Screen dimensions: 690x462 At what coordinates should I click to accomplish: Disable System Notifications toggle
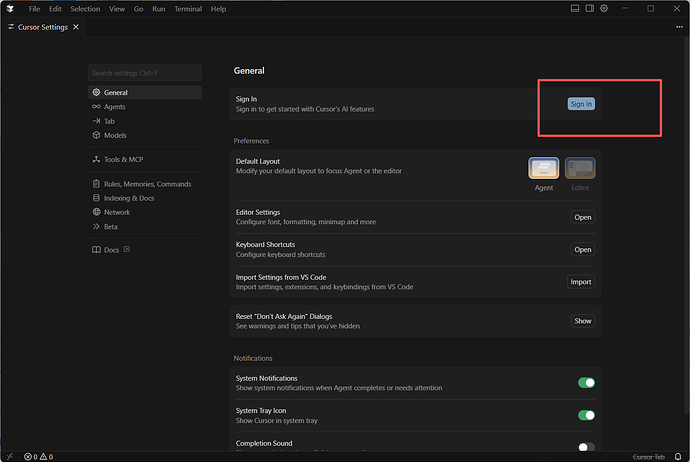[x=586, y=383]
